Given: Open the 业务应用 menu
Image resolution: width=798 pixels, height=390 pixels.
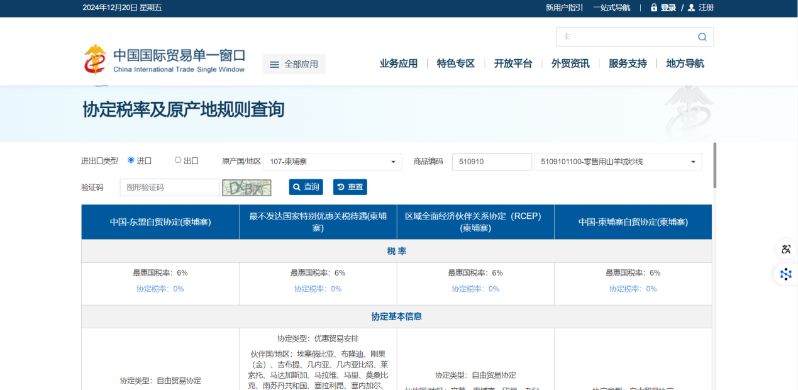Looking at the screenshot, I should click(398, 64).
